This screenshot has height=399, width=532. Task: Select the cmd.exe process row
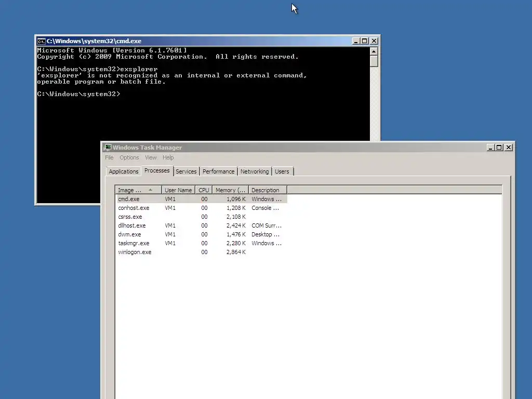pos(202,199)
